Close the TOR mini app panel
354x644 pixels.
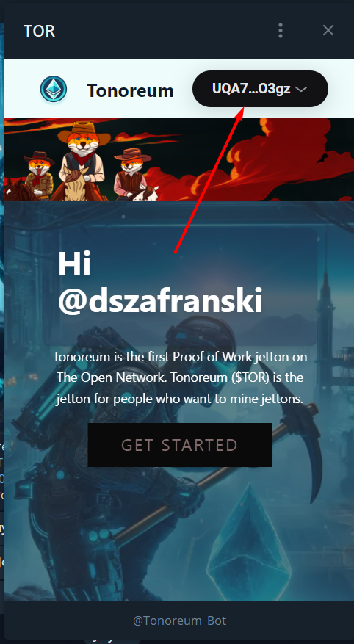pyautogui.click(x=328, y=30)
